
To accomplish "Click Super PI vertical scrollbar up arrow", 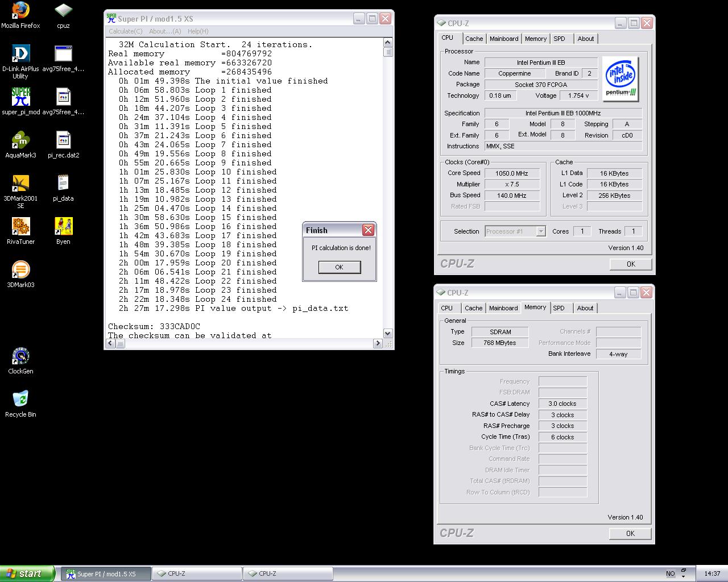I will click(388, 42).
